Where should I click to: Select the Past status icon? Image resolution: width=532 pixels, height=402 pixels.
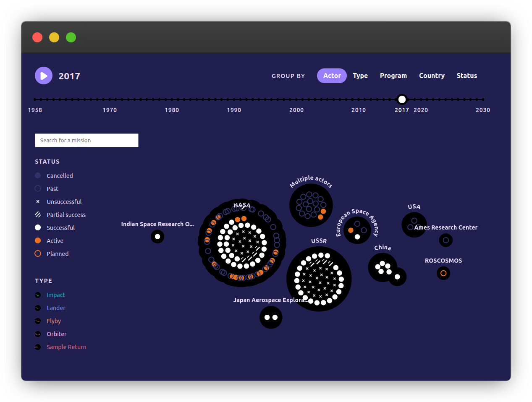(37, 188)
